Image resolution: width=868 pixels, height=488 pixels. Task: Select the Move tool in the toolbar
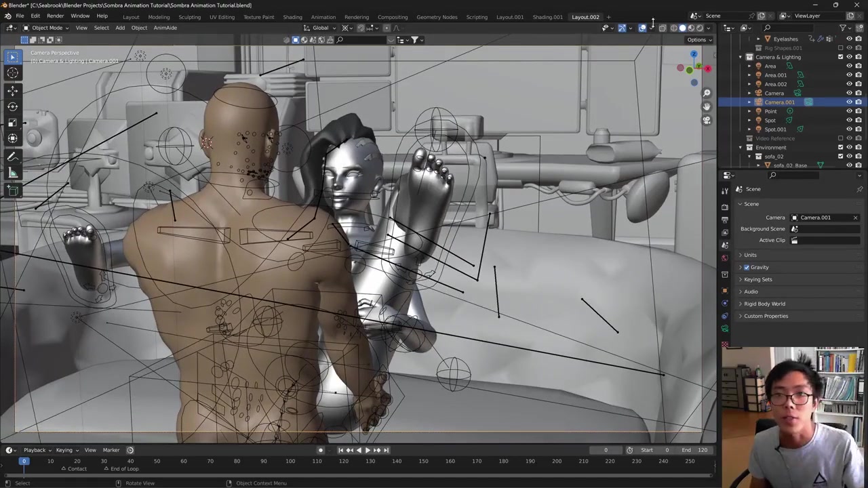(x=12, y=90)
